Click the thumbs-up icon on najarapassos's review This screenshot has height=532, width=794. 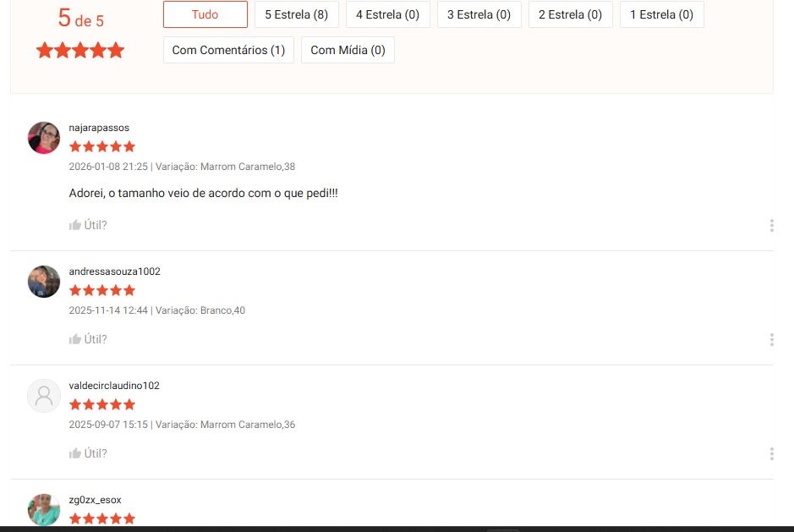[x=74, y=224]
